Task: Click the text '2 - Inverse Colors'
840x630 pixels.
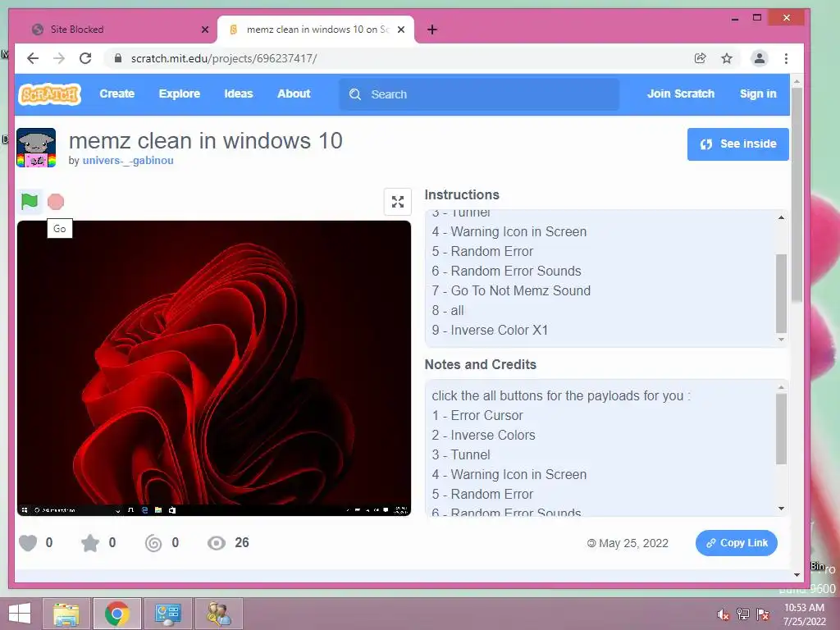Action: click(483, 435)
